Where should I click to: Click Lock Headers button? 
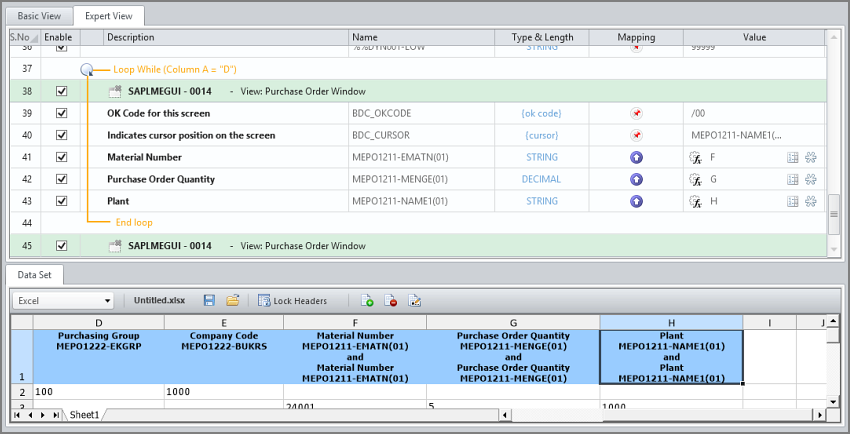point(293,301)
